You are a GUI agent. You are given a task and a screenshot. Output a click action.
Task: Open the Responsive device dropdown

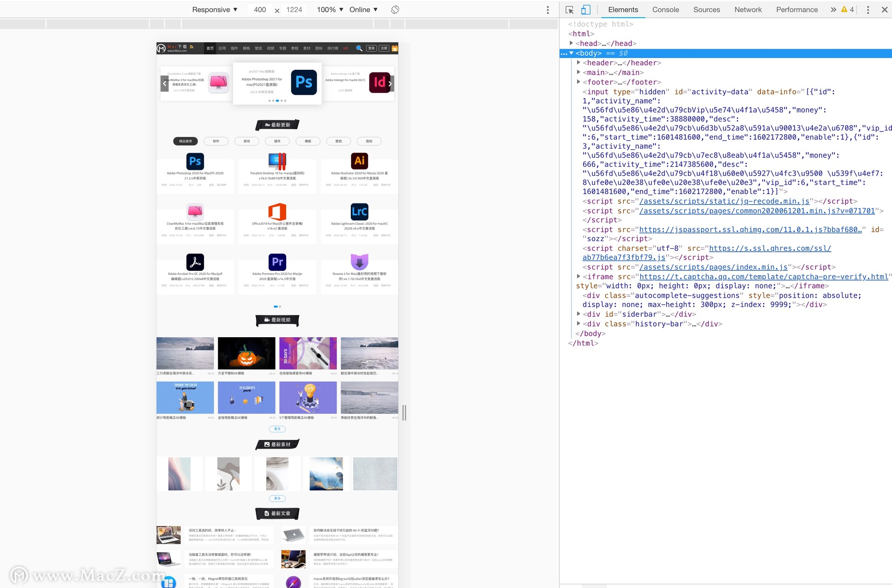(215, 10)
